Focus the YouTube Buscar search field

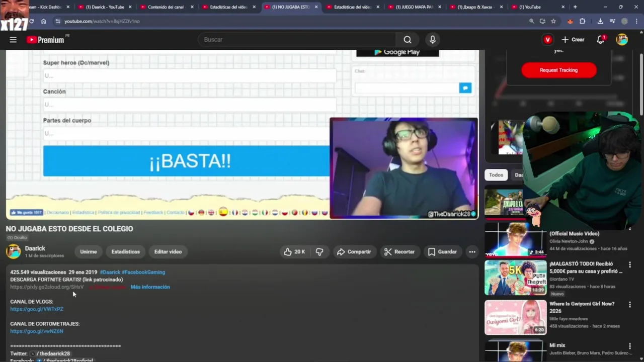(x=297, y=40)
